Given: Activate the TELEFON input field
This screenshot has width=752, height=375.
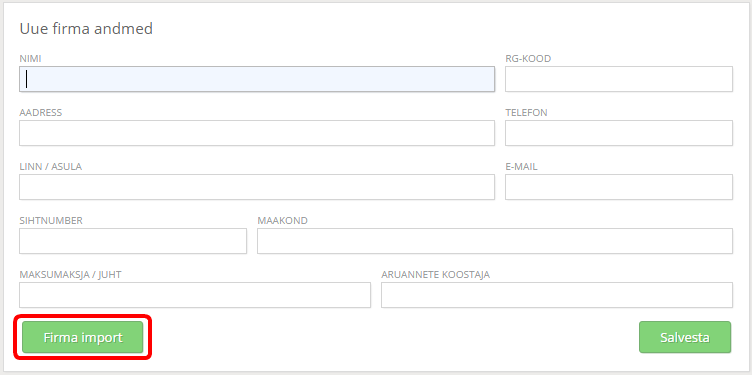Looking at the screenshot, I should tap(619, 133).
